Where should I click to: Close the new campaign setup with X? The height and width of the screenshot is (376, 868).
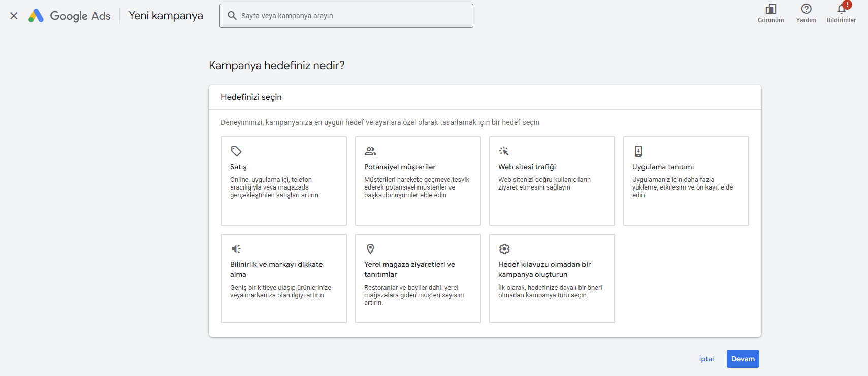pos(14,16)
